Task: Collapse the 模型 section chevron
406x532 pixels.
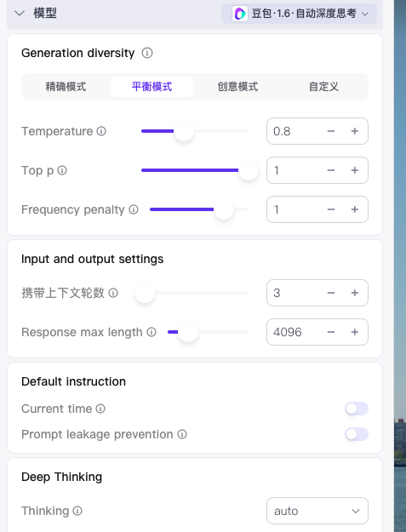Action: (20, 14)
